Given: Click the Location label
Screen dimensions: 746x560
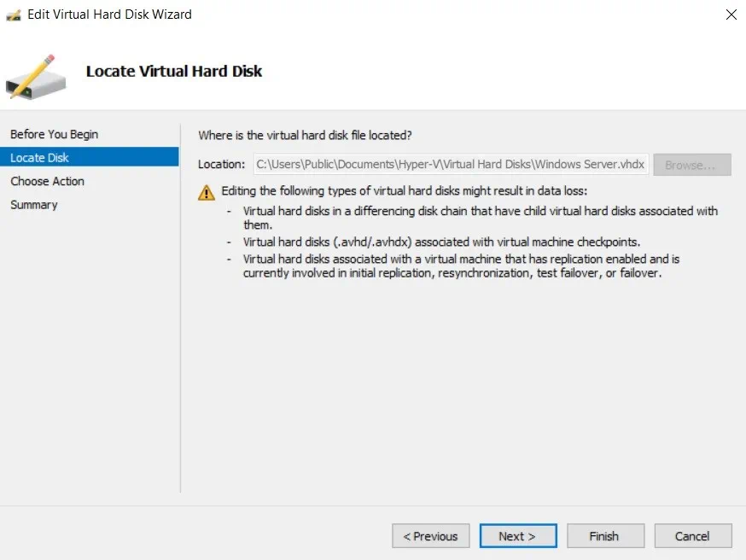Looking at the screenshot, I should coord(221,165).
